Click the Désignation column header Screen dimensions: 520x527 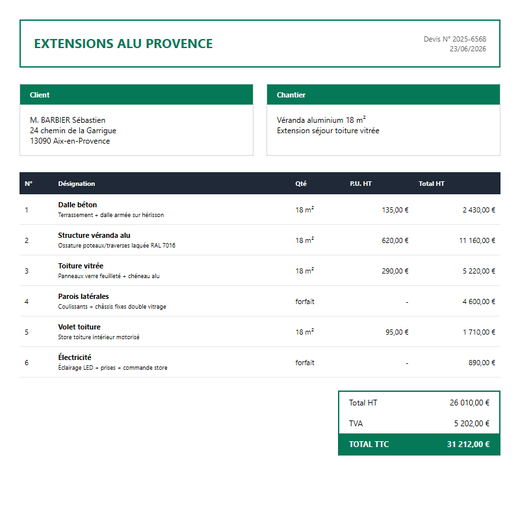click(x=76, y=184)
